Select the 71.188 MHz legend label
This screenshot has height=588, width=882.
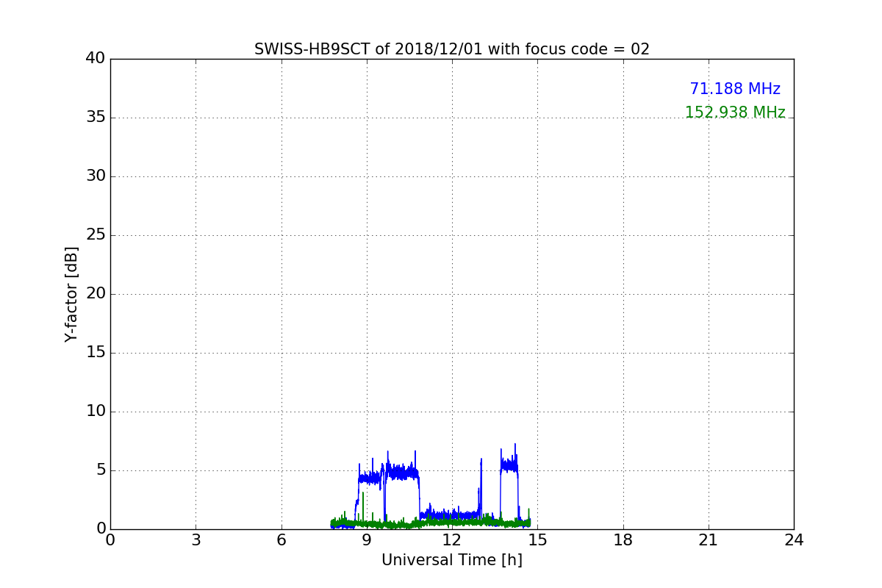(x=735, y=89)
